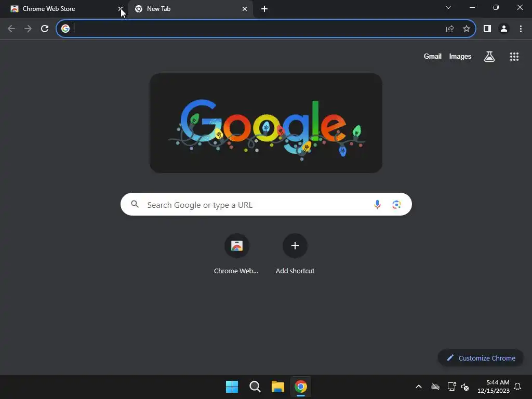532x399 pixels.
Task: Open the Windows Start menu
Action: click(x=232, y=387)
